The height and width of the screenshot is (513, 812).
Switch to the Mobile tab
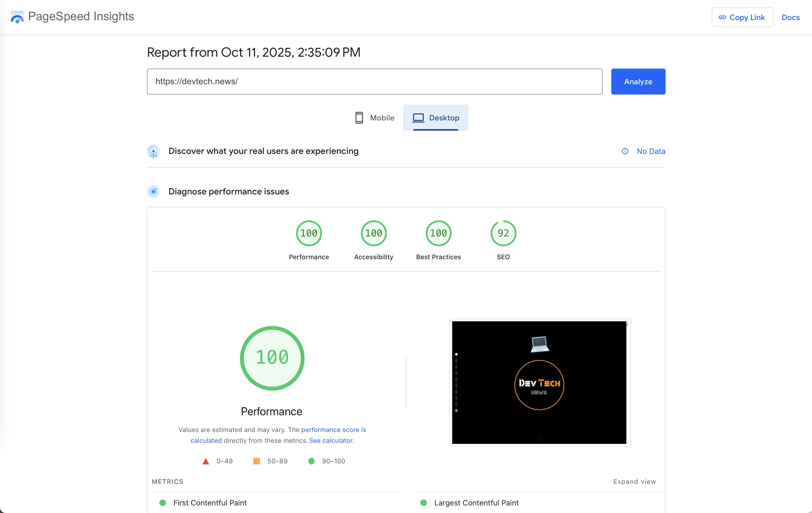(x=375, y=118)
